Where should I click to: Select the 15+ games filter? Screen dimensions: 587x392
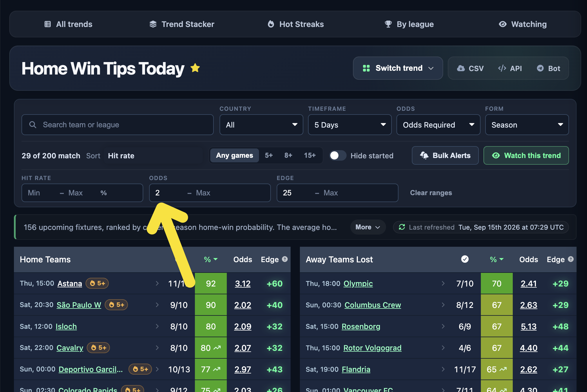tap(310, 155)
